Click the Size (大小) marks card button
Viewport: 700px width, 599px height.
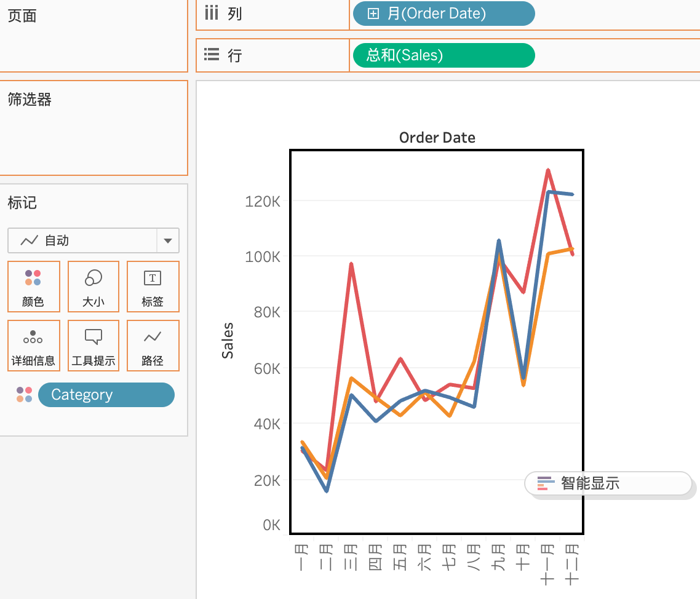tap(93, 287)
